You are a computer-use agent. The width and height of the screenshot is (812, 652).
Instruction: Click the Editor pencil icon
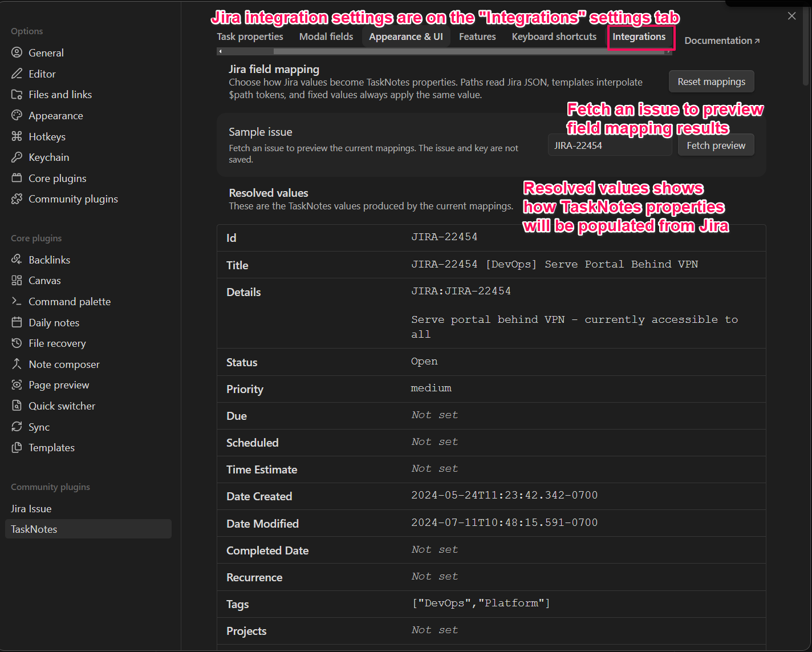(x=17, y=74)
